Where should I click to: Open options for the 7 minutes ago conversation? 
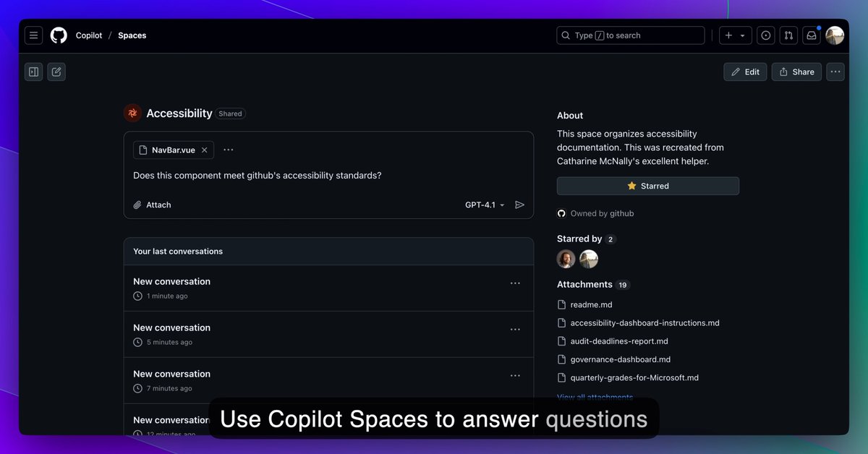[515, 376]
